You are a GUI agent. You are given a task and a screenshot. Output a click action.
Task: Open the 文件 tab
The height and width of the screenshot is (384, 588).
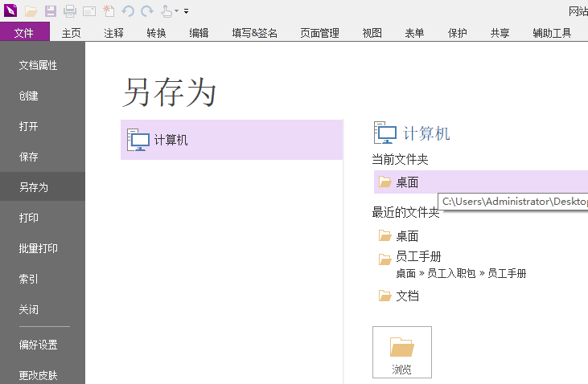coord(25,31)
